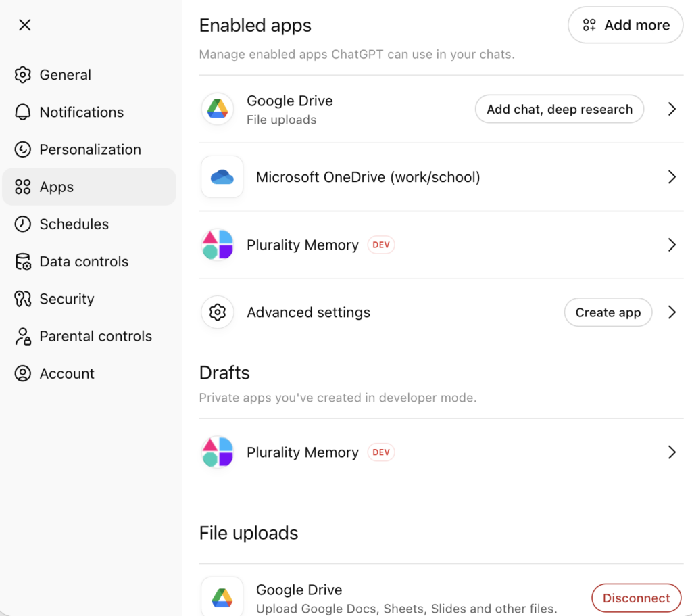Click the Advanced settings gear icon

pos(217,312)
